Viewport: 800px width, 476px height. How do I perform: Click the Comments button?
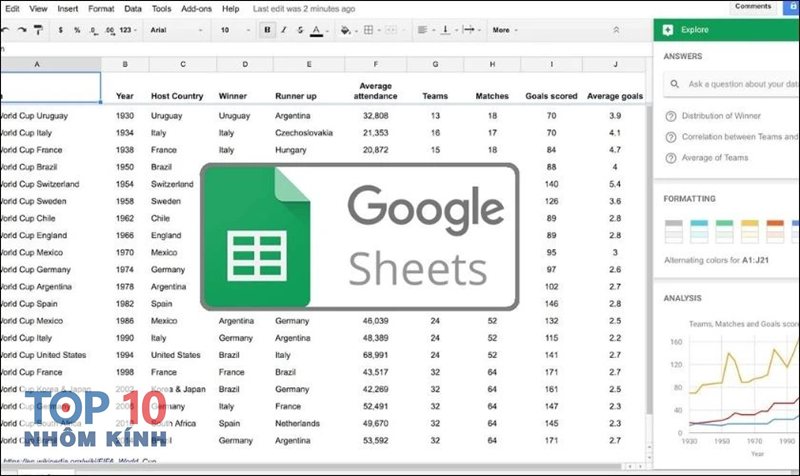coord(753,6)
